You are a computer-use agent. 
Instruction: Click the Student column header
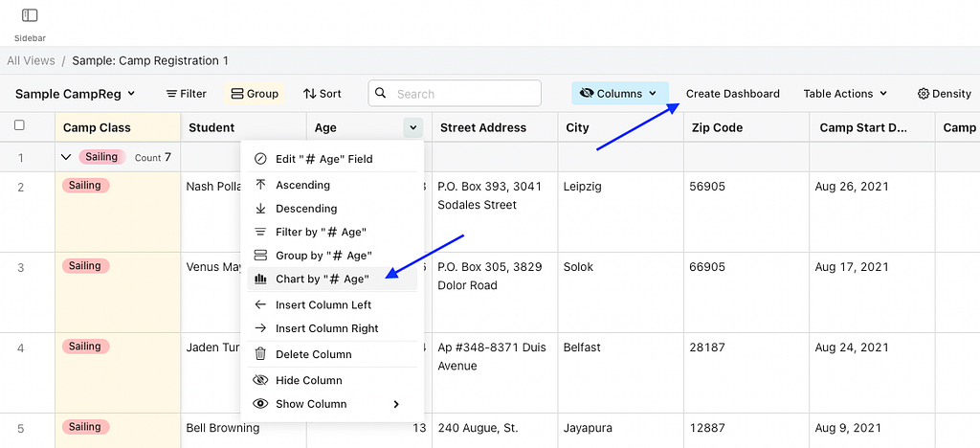click(244, 127)
